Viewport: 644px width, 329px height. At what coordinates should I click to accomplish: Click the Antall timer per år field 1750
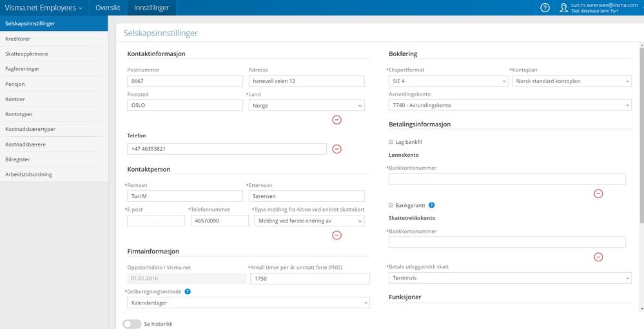(x=310, y=279)
